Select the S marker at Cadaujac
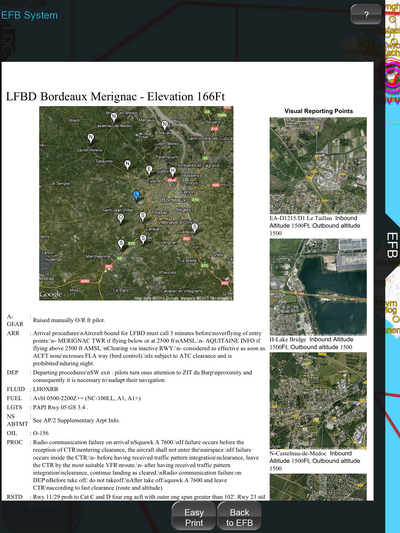This screenshot has height=533, width=400. pyautogui.click(x=194, y=228)
